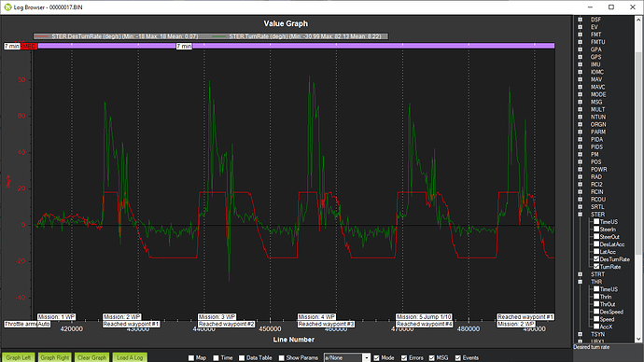
Task: Enable the THR TimeUS checkbox
Action: (596, 289)
